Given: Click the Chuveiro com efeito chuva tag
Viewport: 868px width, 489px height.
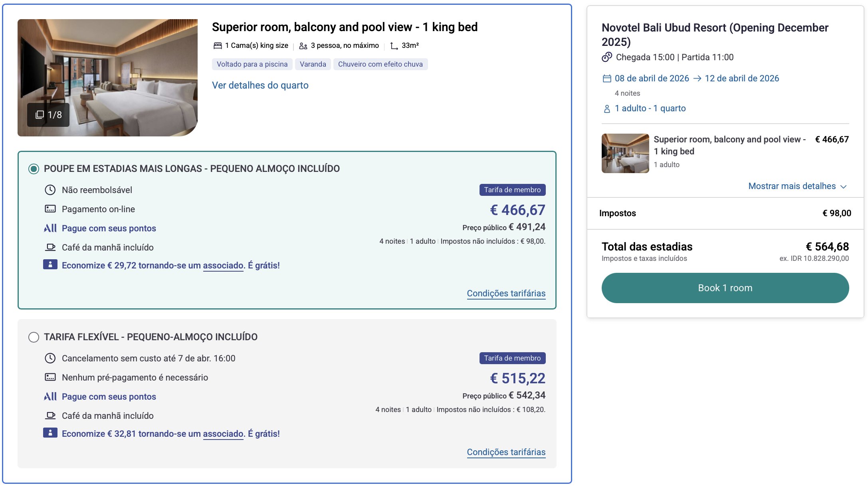Looking at the screenshot, I should (380, 64).
